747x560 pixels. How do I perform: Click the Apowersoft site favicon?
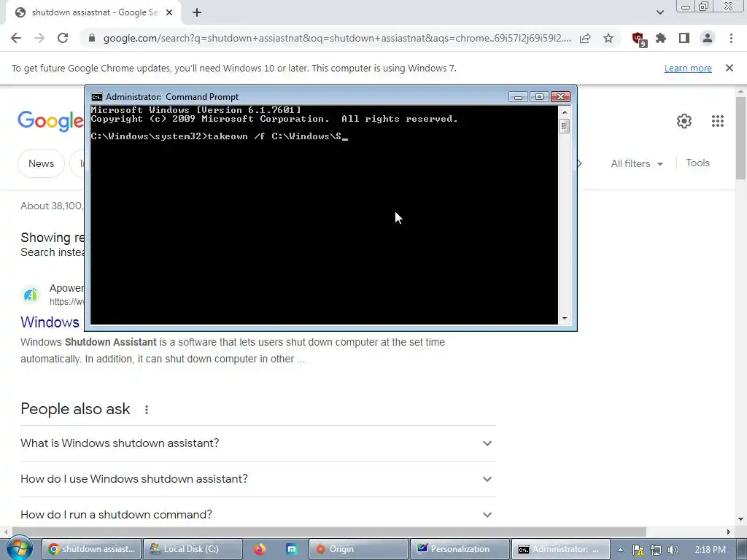pos(31,295)
